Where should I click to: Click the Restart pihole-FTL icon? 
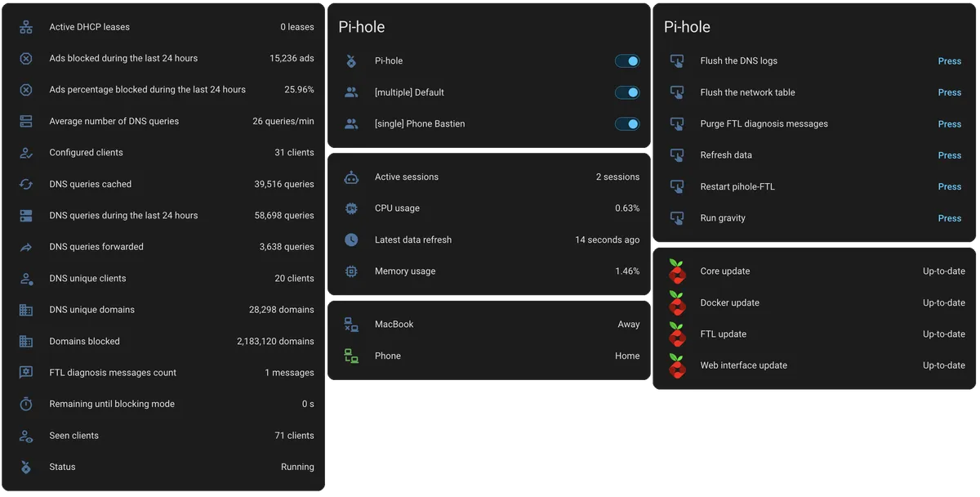(x=677, y=187)
